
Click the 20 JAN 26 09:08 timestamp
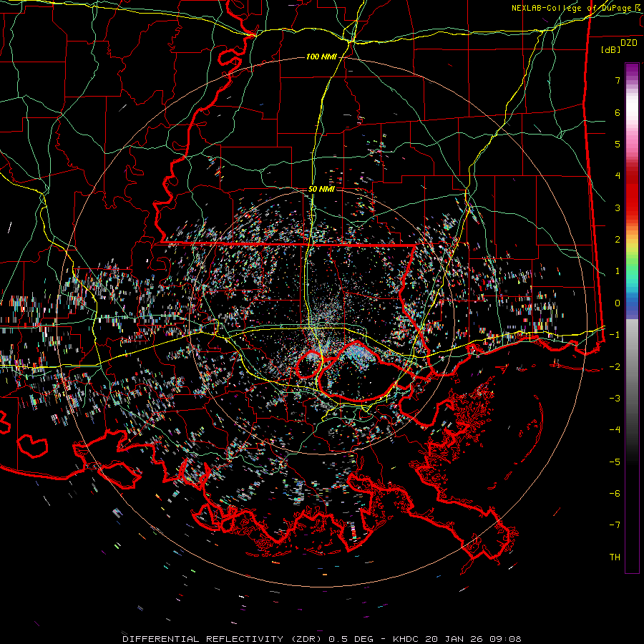click(x=473, y=639)
